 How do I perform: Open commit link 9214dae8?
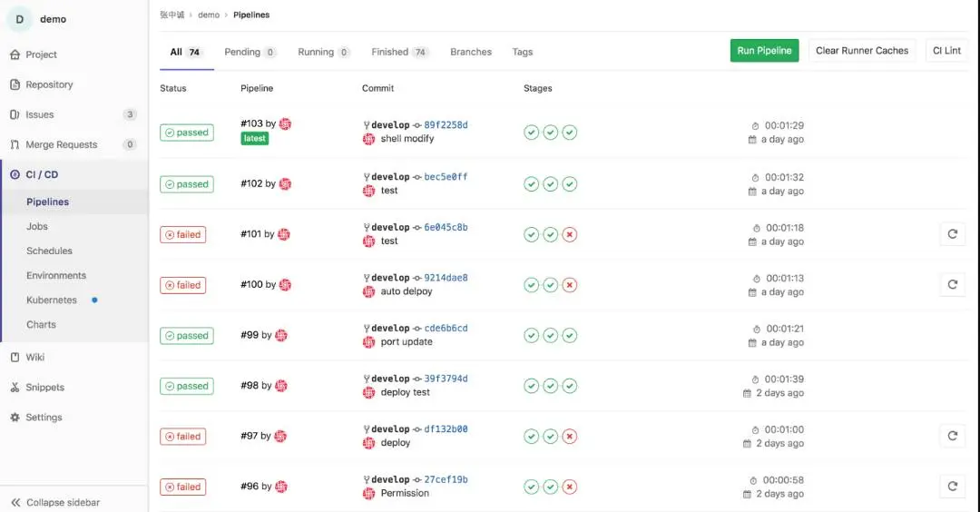446,278
